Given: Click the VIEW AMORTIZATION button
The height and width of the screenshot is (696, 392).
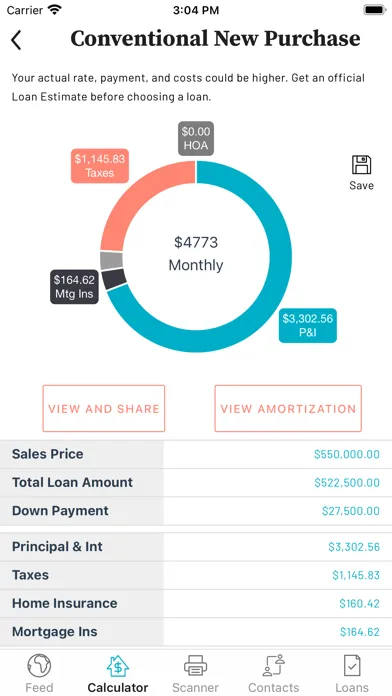Looking at the screenshot, I should point(288,408).
